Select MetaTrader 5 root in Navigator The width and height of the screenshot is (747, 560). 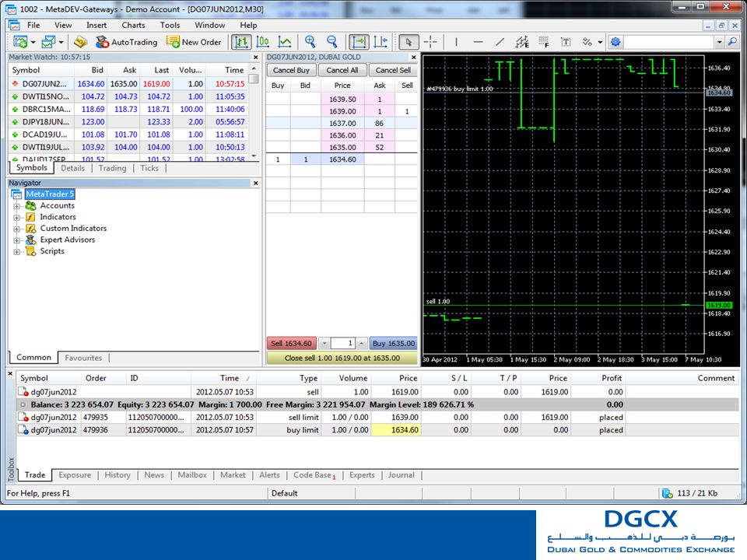coord(50,194)
